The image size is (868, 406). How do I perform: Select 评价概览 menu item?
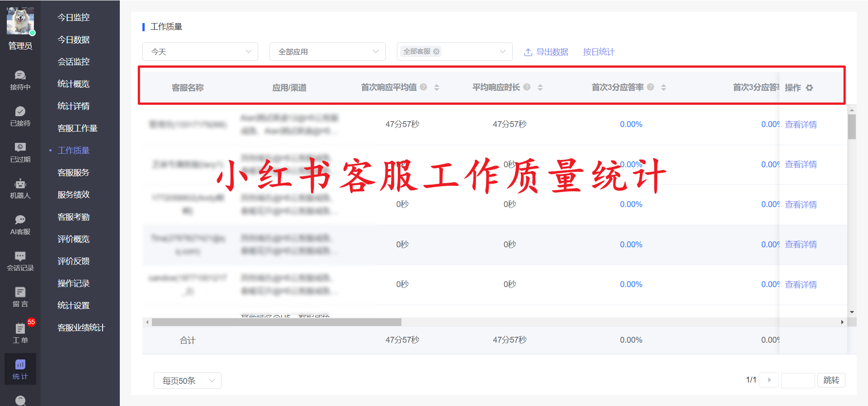click(x=74, y=239)
